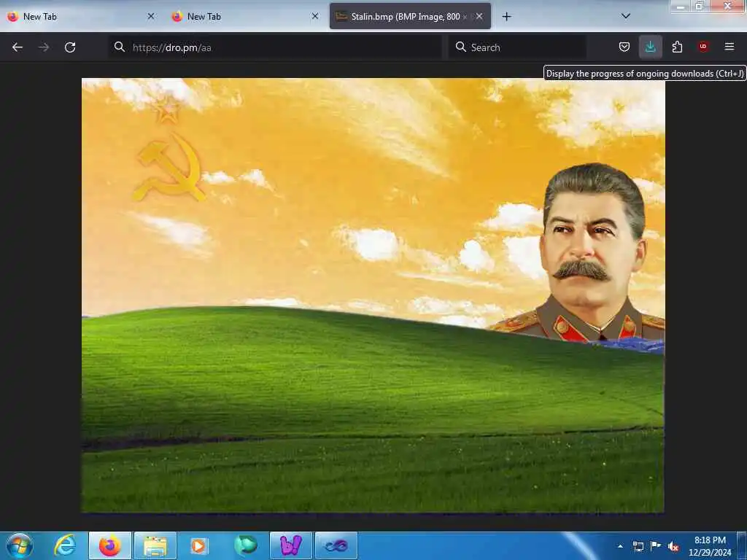Open a new tab with plus button
The image size is (747, 560).
[506, 17]
